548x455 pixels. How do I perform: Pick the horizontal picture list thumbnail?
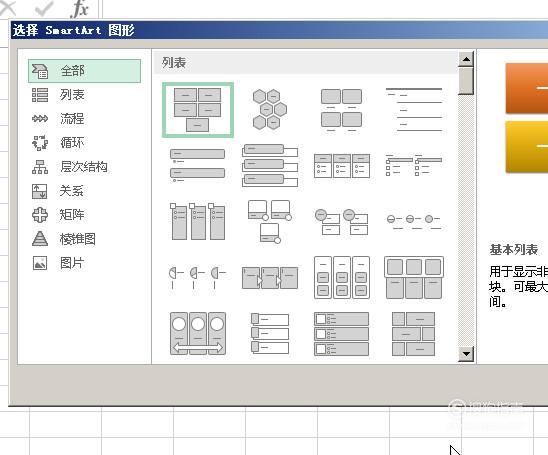414,277
